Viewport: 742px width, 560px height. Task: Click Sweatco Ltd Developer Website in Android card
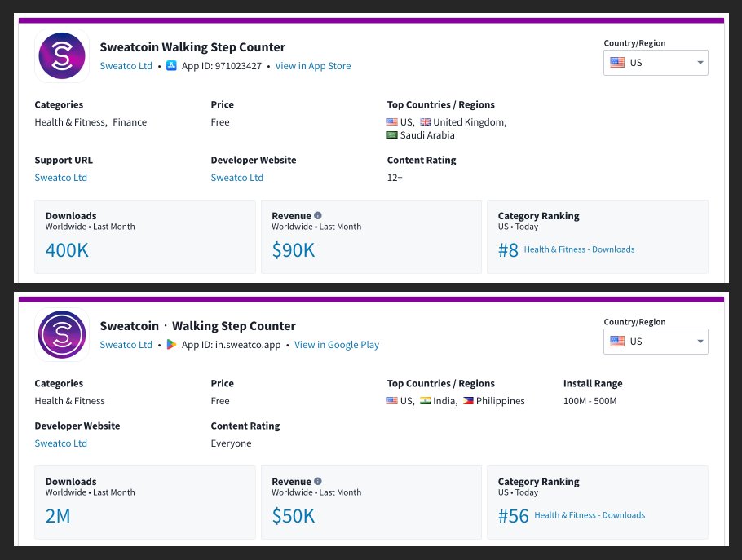click(x=60, y=443)
